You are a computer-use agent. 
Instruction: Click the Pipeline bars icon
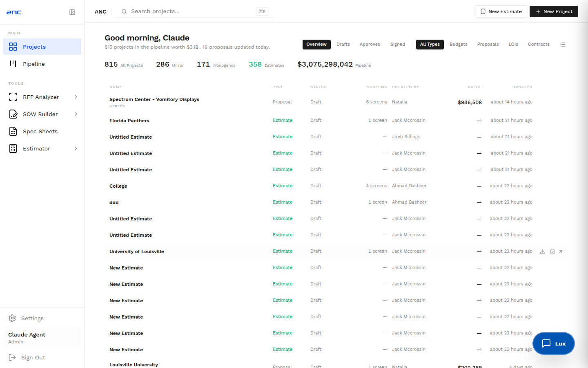pos(13,64)
